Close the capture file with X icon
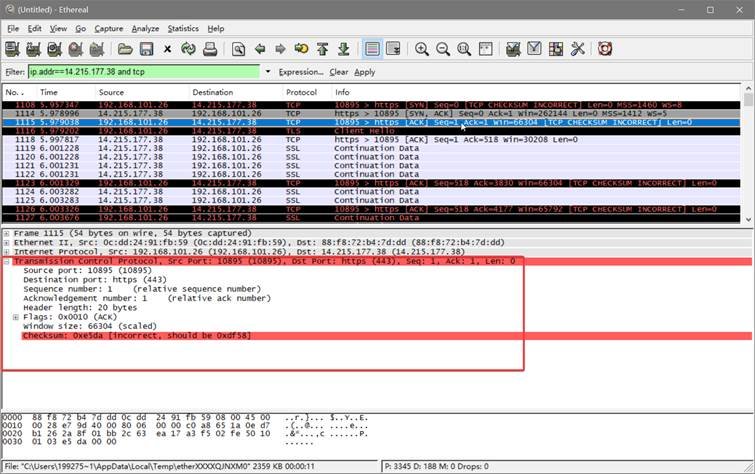This screenshot has height=474, width=755. (x=167, y=49)
